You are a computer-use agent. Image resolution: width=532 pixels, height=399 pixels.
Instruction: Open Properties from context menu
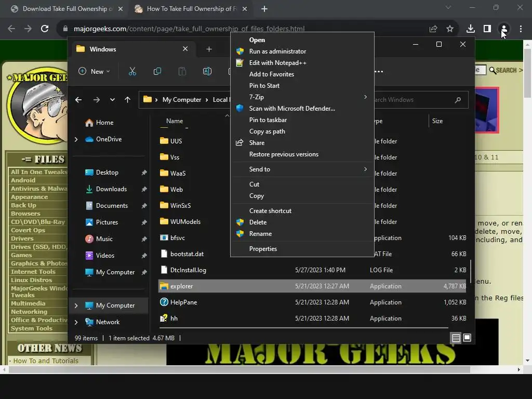302,249
